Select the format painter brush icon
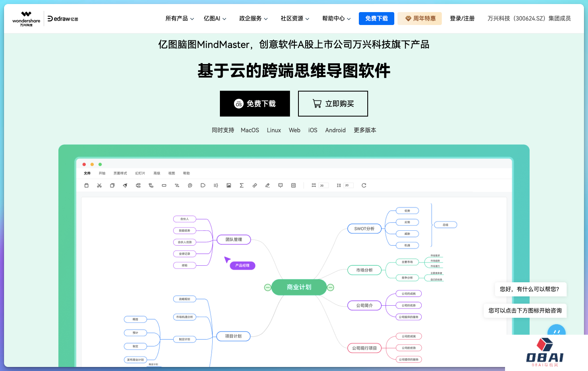The image size is (588, 371). tap(125, 185)
